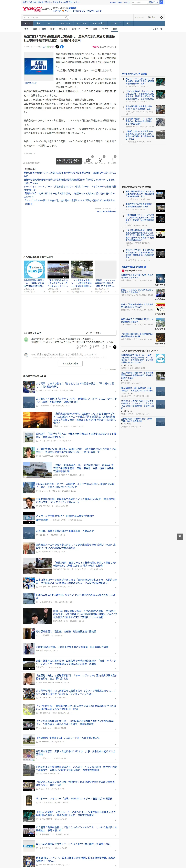Select the 国際 category
The width and height of the screenshot is (186, 868).
pyautogui.click(x=44, y=29)
